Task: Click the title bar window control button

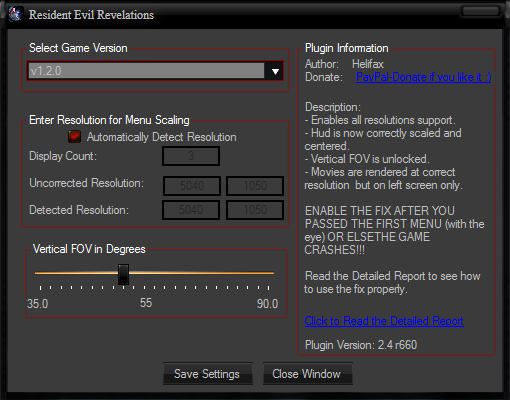Action: (480, 11)
